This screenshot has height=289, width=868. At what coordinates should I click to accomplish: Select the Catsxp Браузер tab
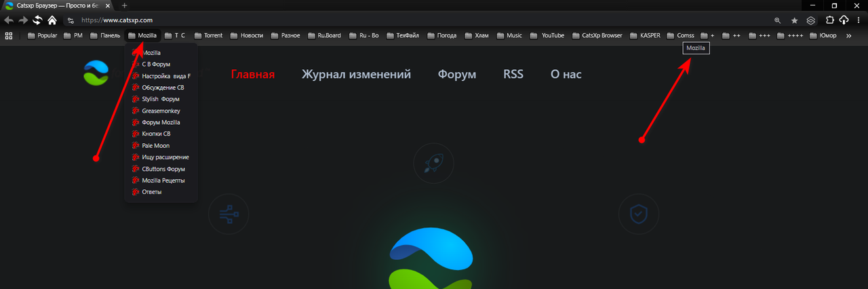click(x=59, y=5)
